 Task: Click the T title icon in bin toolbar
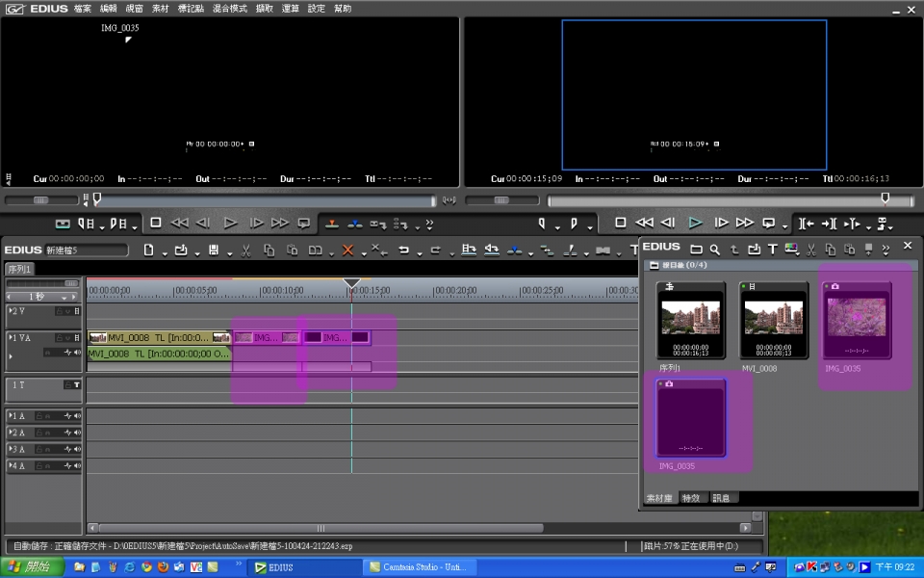(x=772, y=250)
